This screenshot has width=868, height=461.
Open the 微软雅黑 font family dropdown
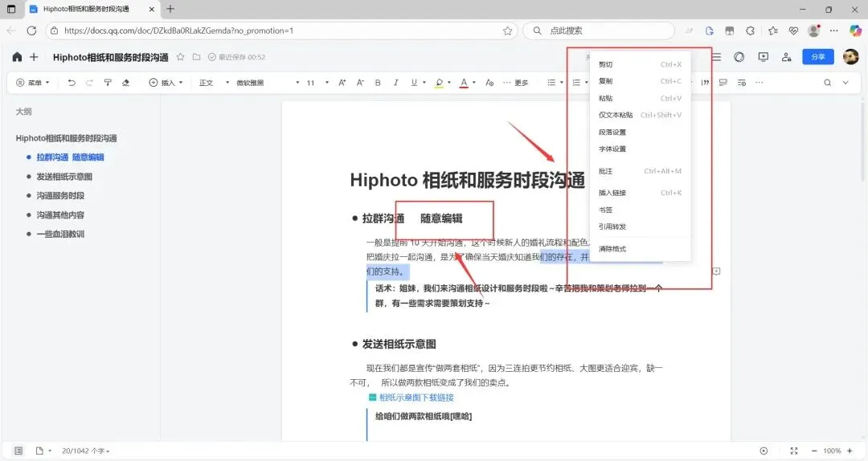point(268,83)
